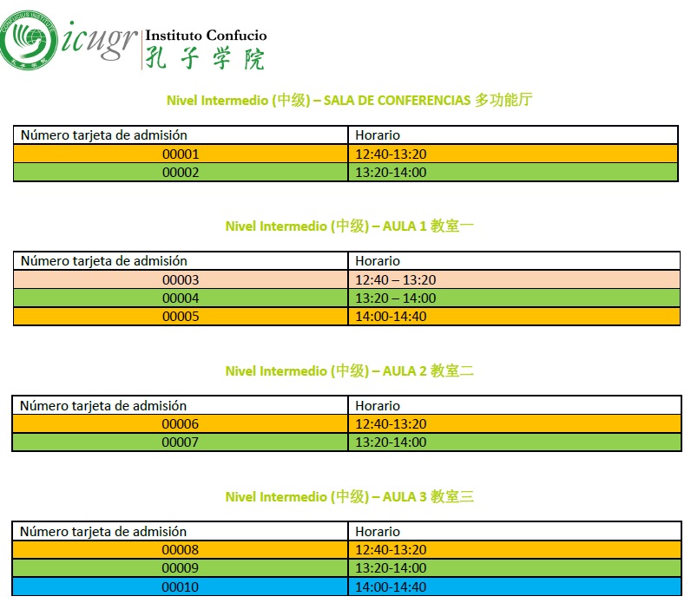Click admission number 00002 cell

pos(181,172)
